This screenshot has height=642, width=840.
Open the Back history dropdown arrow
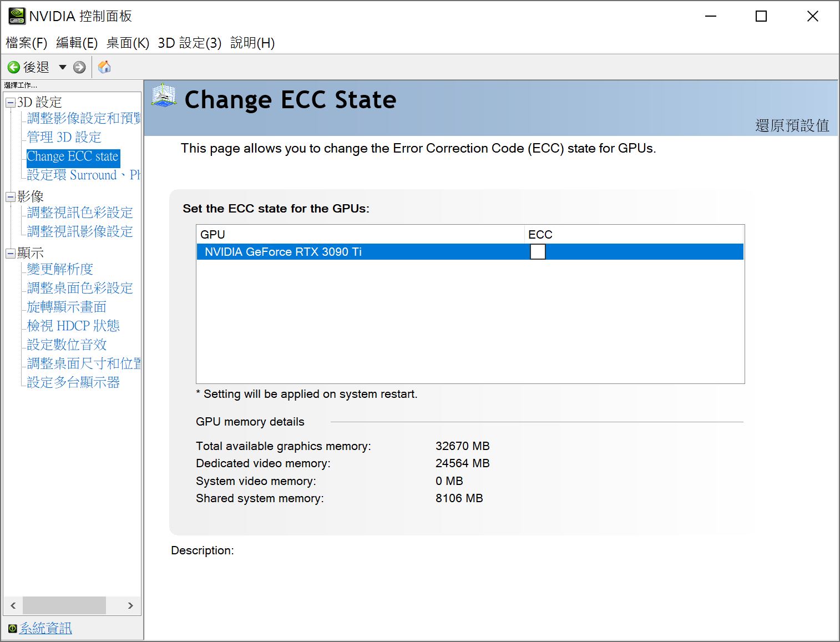[x=63, y=67]
